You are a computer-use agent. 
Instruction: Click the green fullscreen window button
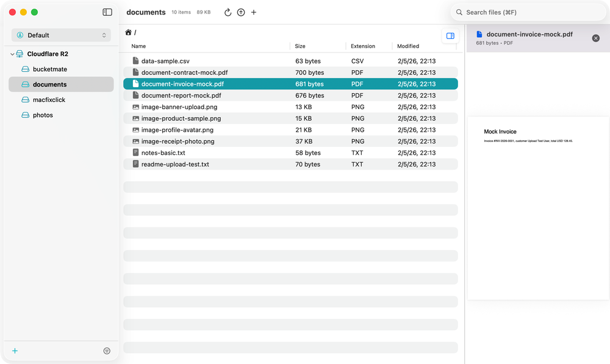pos(34,12)
